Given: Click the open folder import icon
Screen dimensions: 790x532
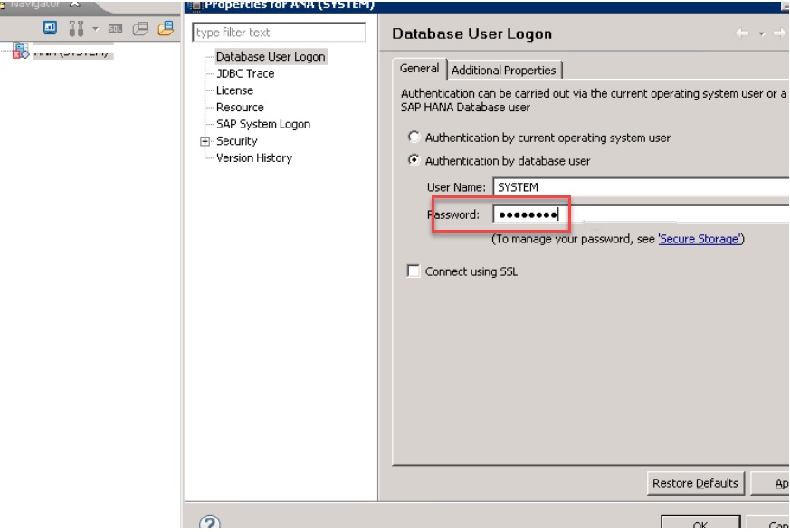Looking at the screenshot, I should [166, 28].
